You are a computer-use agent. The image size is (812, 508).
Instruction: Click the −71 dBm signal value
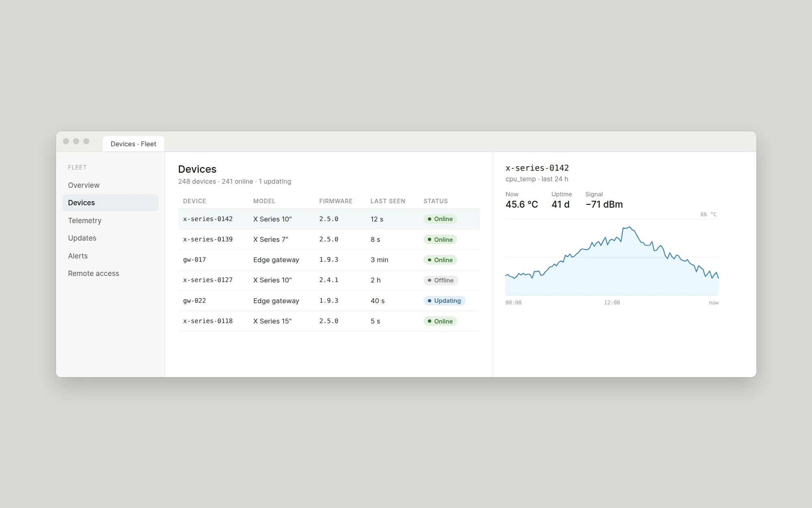coord(604,204)
